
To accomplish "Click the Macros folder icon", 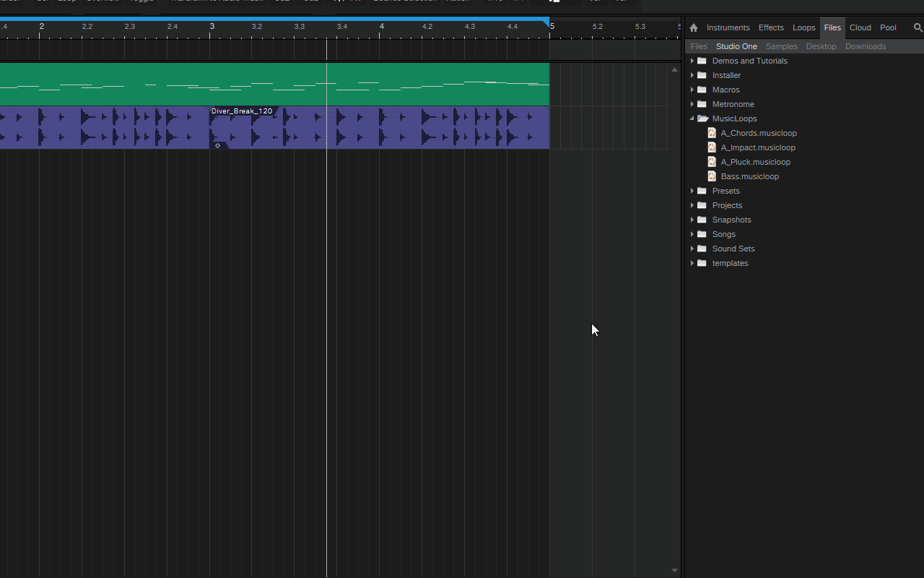I will click(702, 90).
